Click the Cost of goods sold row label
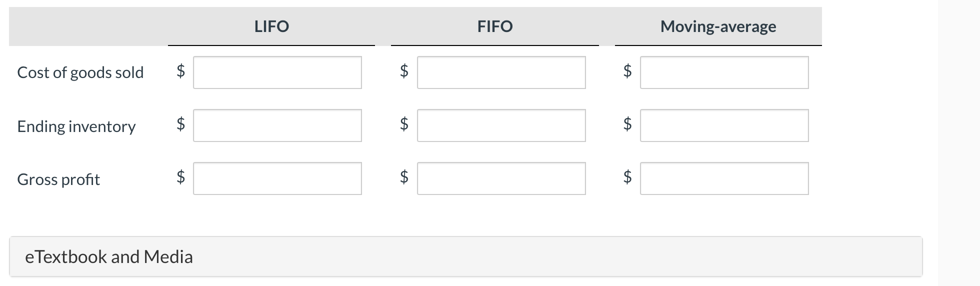Viewport: 980px width, 286px height. [x=80, y=72]
